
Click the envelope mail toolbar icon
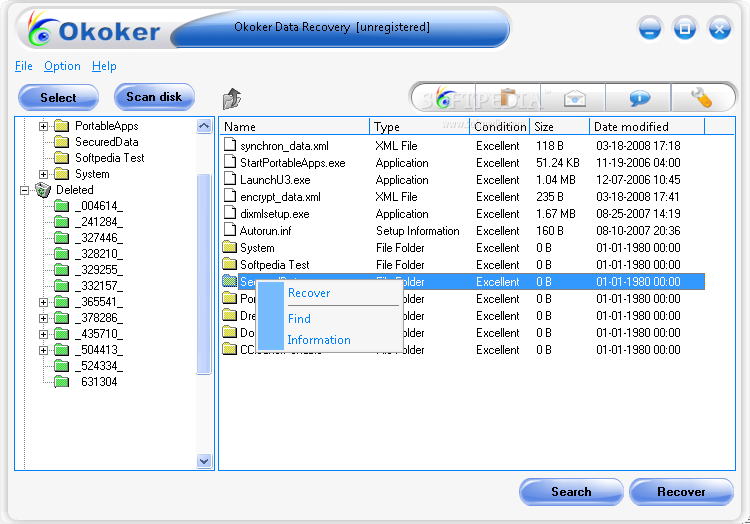click(x=574, y=98)
